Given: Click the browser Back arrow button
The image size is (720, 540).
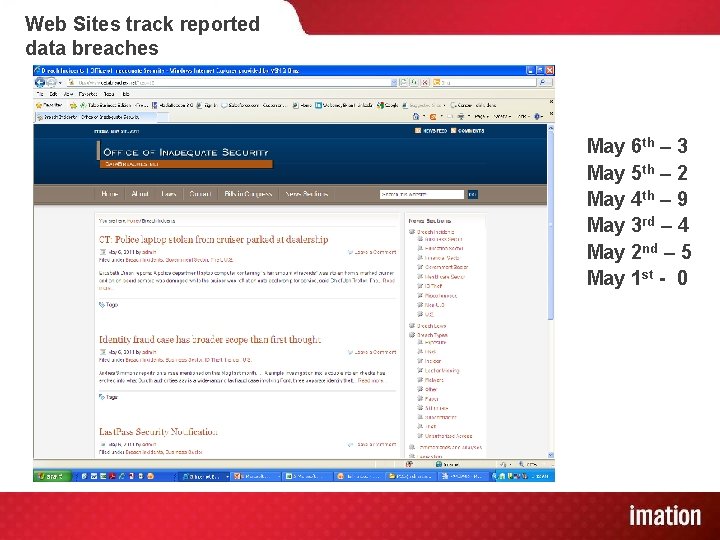Looking at the screenshot, I should click(40, 82).
